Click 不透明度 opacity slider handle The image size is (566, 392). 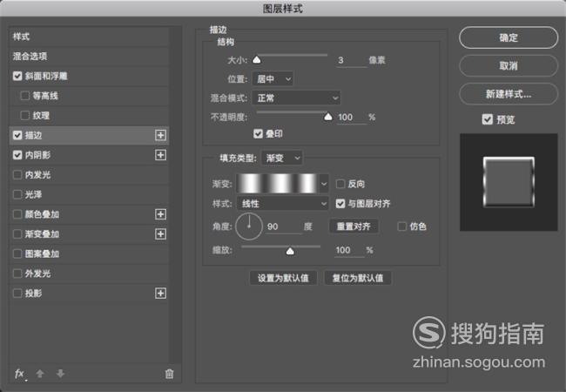[328, 117]
